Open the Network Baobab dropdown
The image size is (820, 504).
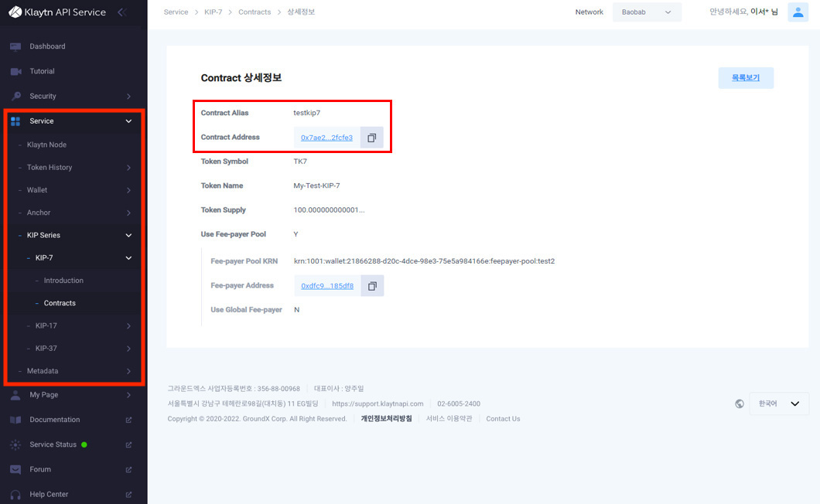point(647,12)
